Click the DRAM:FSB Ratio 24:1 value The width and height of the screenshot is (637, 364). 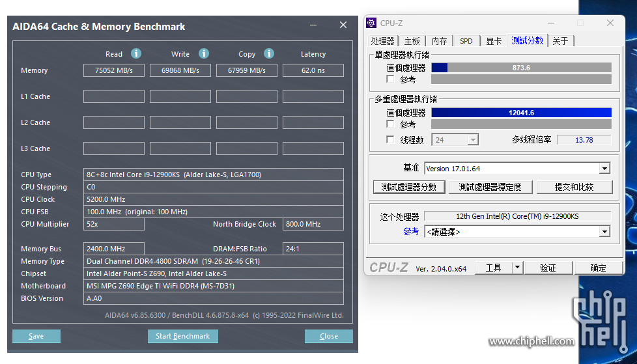313,249
